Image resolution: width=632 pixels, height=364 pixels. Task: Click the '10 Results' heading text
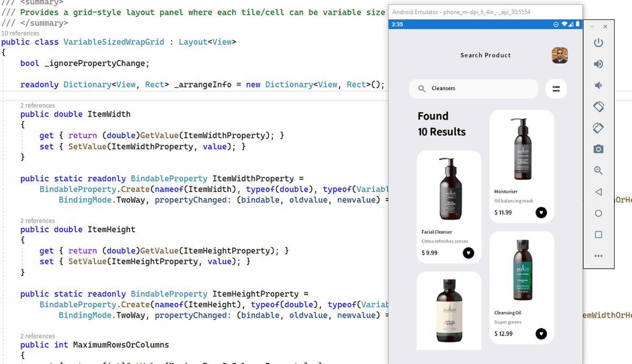pyautogui.click(x=441, y=132)
